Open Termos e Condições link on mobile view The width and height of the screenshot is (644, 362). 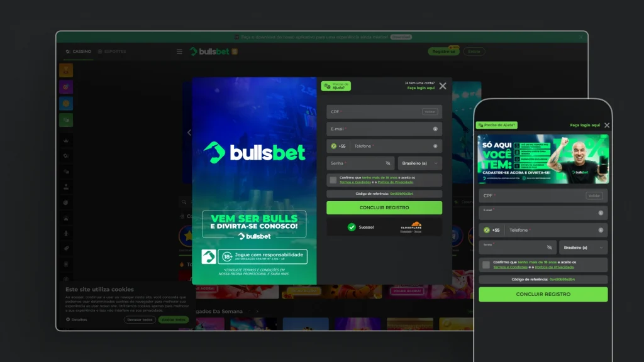(x=510, y=267)
